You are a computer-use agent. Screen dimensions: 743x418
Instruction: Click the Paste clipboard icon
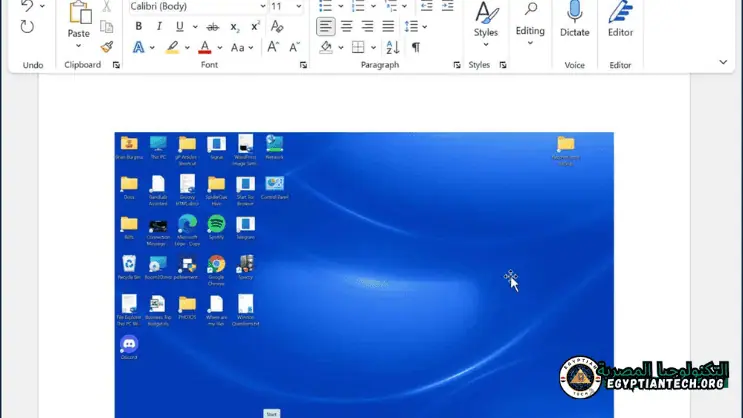click(79, 13)
